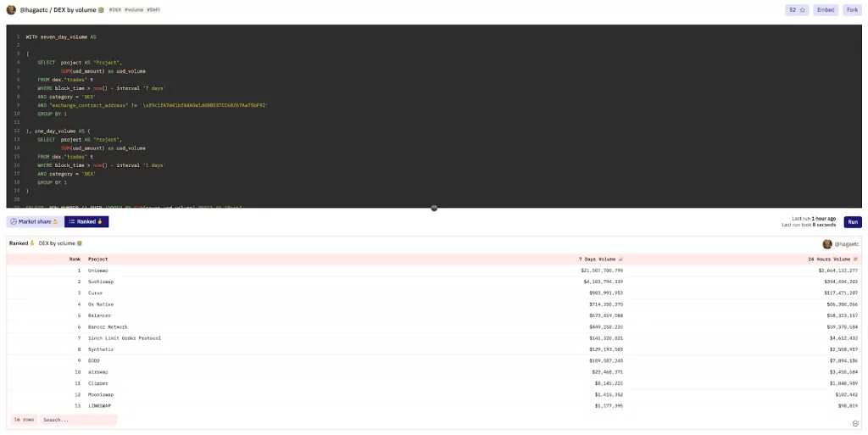Click the Embed button

pyautogui.click(x=825, y=9)
